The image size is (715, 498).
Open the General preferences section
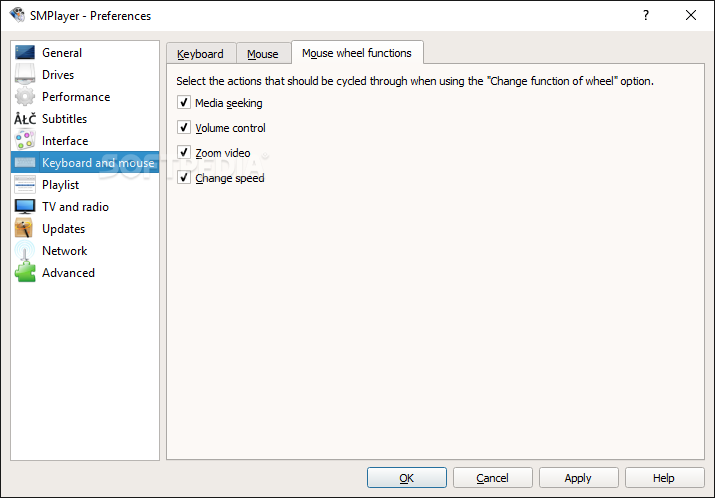click(x=85, y=52)
